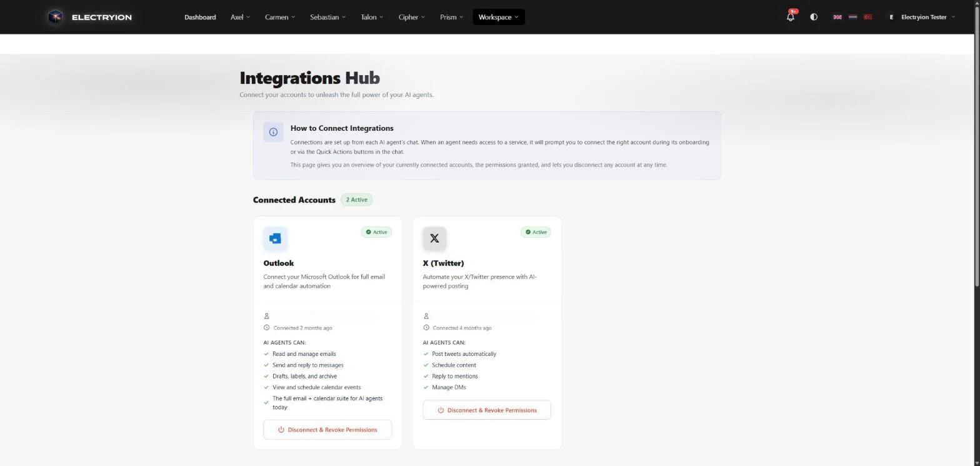The image size is (980, 466).
Task: Click the X (Twitter) app icon
Action: click(x=434, y=238)
